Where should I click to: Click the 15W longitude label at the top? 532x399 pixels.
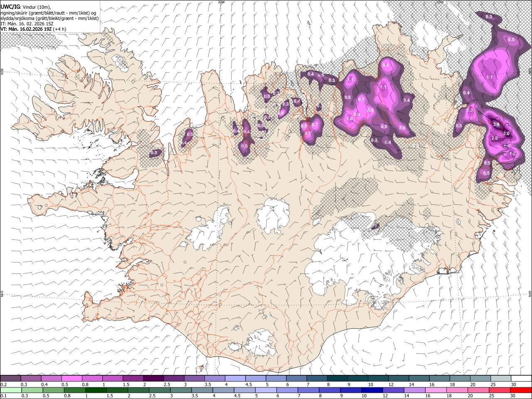click(x=440, y=2)
